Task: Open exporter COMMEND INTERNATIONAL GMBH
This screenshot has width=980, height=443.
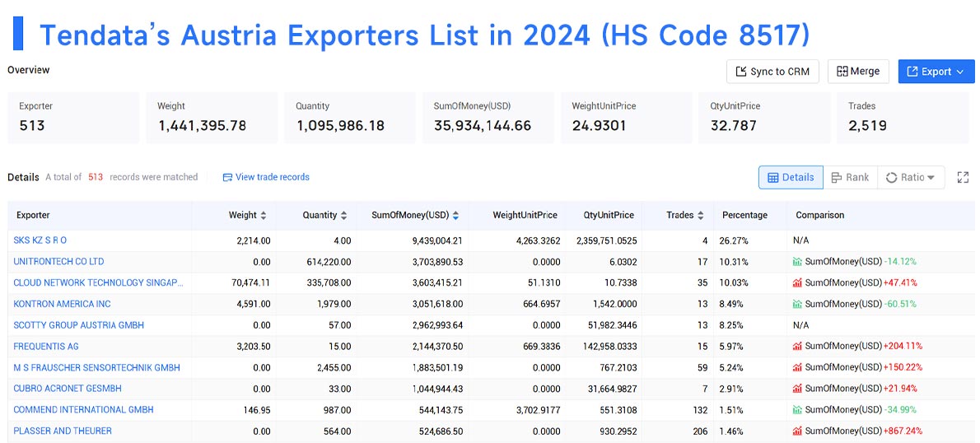Action: pos(83,410)
